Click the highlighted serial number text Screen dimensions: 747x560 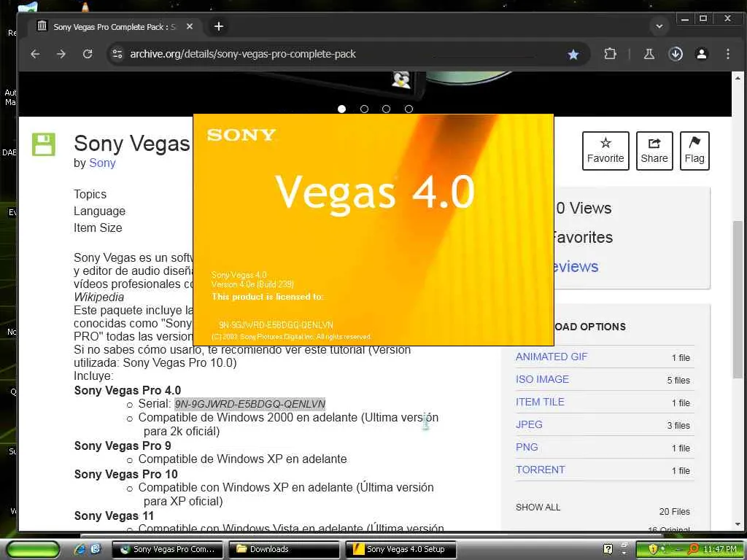(x=249, y=404)
